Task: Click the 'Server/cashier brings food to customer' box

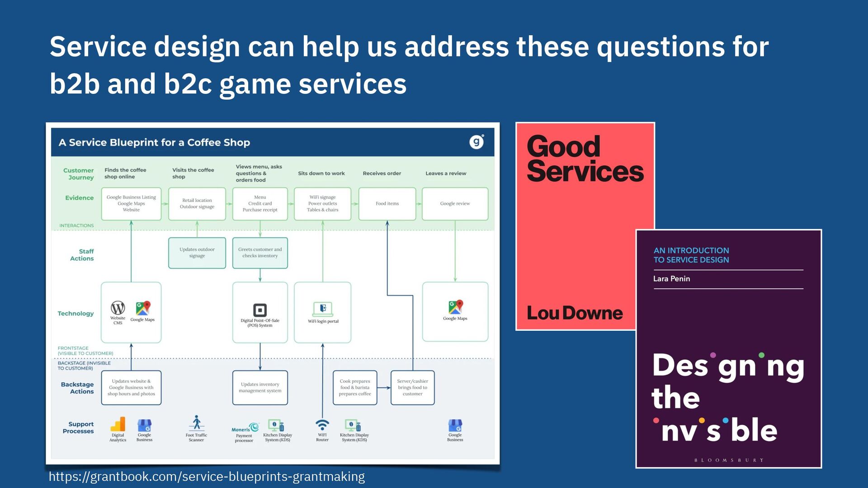Action: coord(413,388)
